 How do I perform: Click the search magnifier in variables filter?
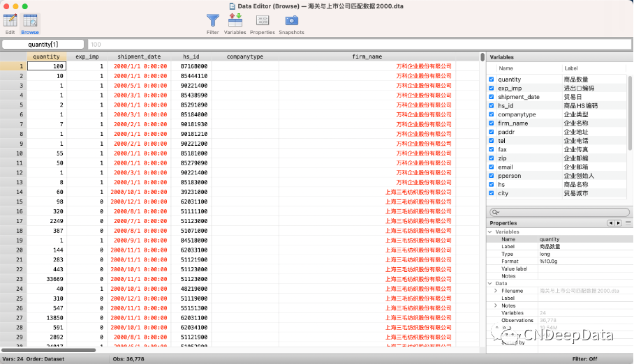(x=495, y=212)
